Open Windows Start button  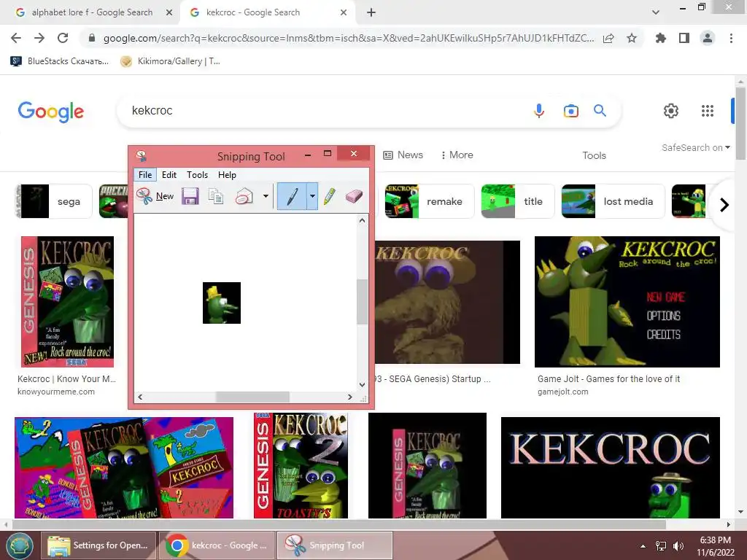(19, 545)
